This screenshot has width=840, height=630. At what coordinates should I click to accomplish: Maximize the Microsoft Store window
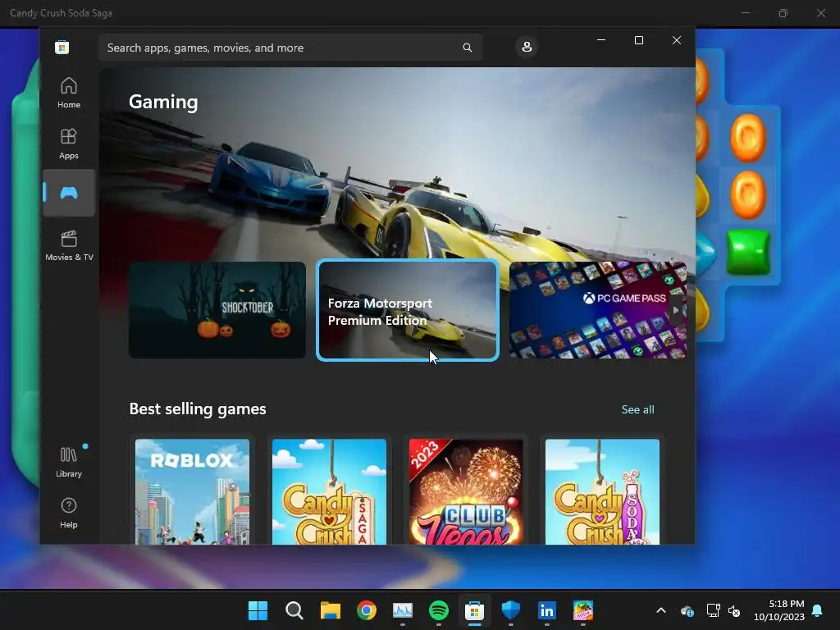click(x=638, y=40)
